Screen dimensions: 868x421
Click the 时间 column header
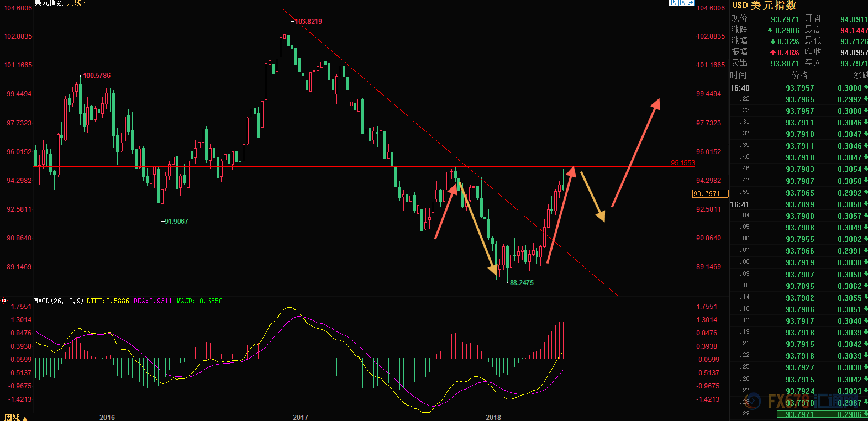tap(738, 75)
